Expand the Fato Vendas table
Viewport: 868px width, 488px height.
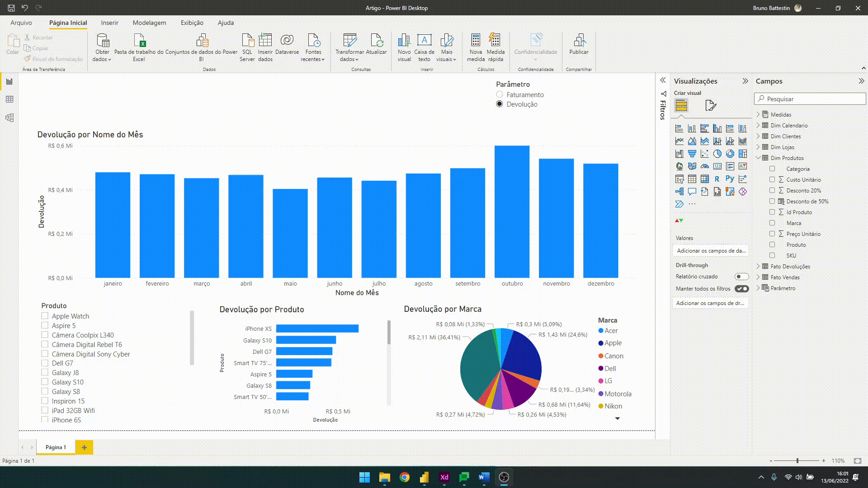pyautogui.click(x=758, y=277)
